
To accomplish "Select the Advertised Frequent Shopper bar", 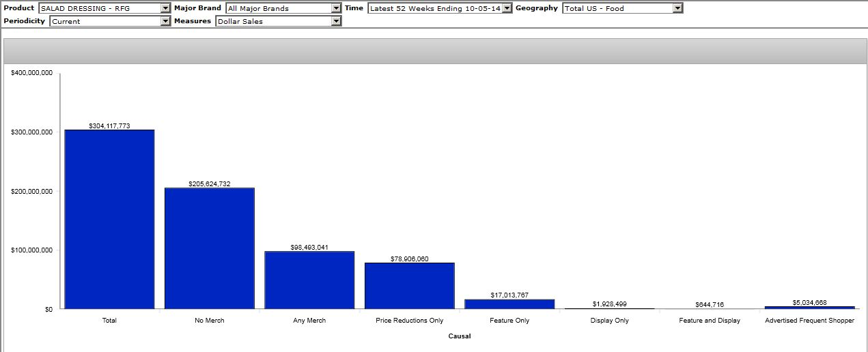I will [x=809, y=308].
